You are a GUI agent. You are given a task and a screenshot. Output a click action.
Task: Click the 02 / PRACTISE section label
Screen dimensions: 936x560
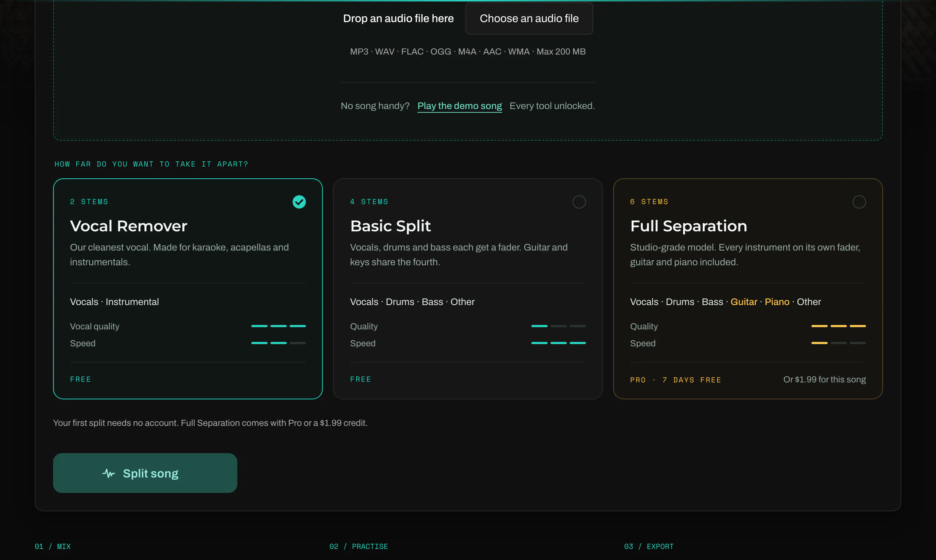point(359,546)
